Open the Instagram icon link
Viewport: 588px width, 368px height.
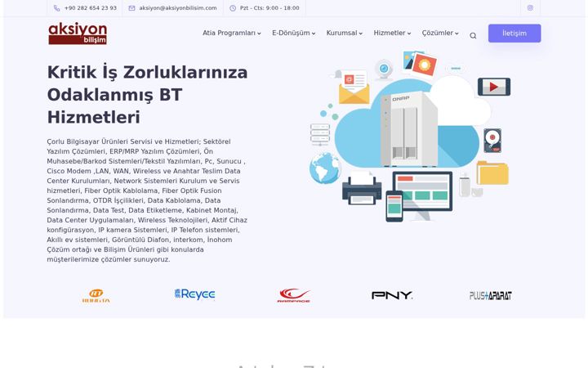coord(530,8)
